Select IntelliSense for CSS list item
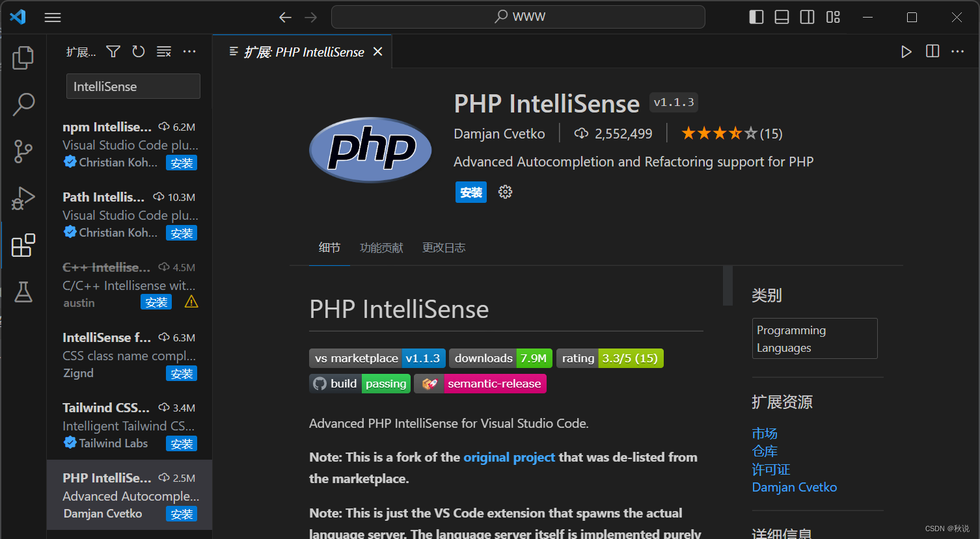The image size is (980, 539). 129,355
